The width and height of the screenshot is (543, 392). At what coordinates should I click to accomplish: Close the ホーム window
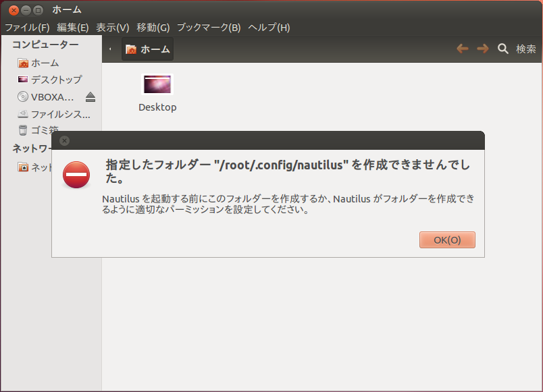pos(14,10)
